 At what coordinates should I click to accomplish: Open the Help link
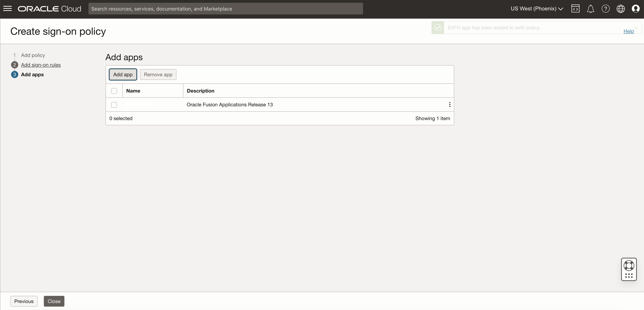coord(628,31)
